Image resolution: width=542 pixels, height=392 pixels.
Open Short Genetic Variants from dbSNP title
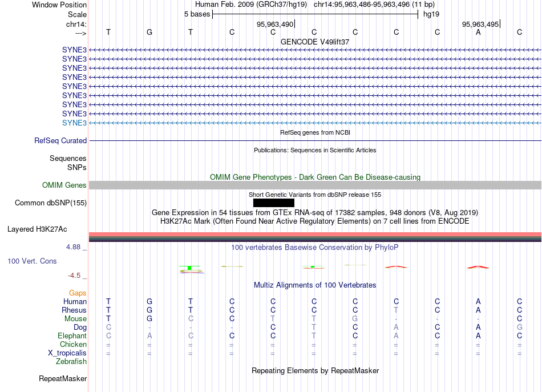pyautogui.click(x=315, y=195)
